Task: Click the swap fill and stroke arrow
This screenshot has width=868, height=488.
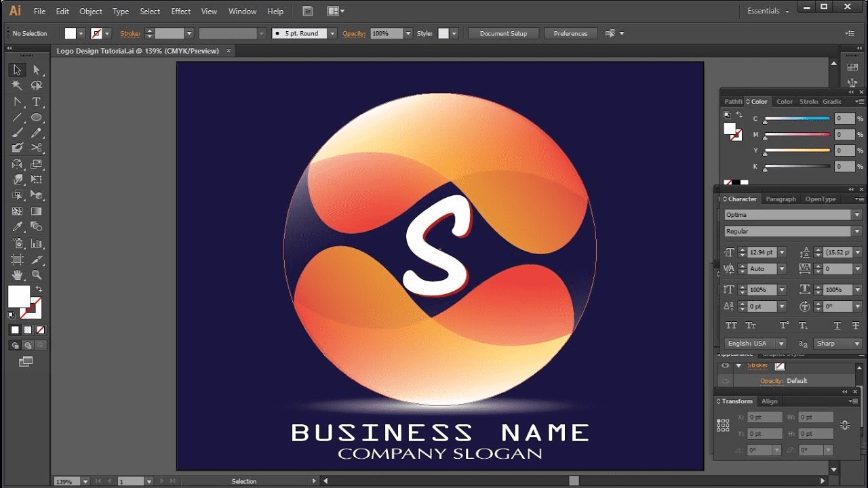Action: 39,289
